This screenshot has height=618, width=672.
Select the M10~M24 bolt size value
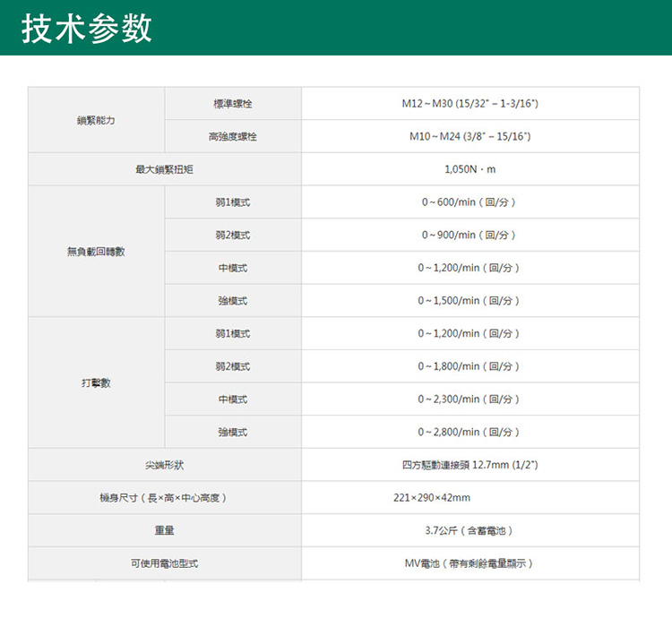[470, 137]
